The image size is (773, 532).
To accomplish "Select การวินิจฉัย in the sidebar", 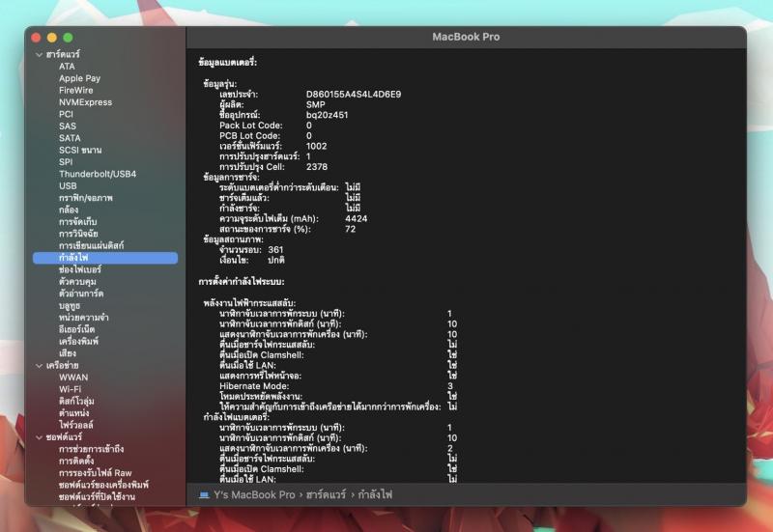I will coord(78,234).
